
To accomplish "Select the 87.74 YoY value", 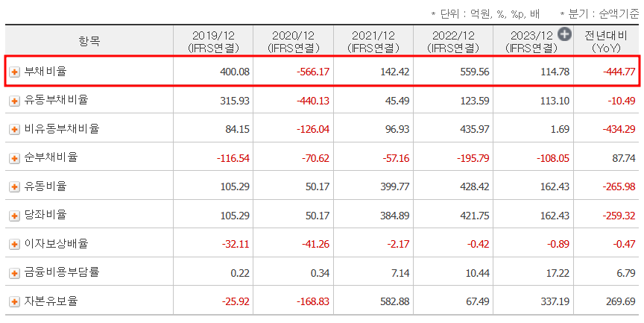I will (x=623, y=158).
